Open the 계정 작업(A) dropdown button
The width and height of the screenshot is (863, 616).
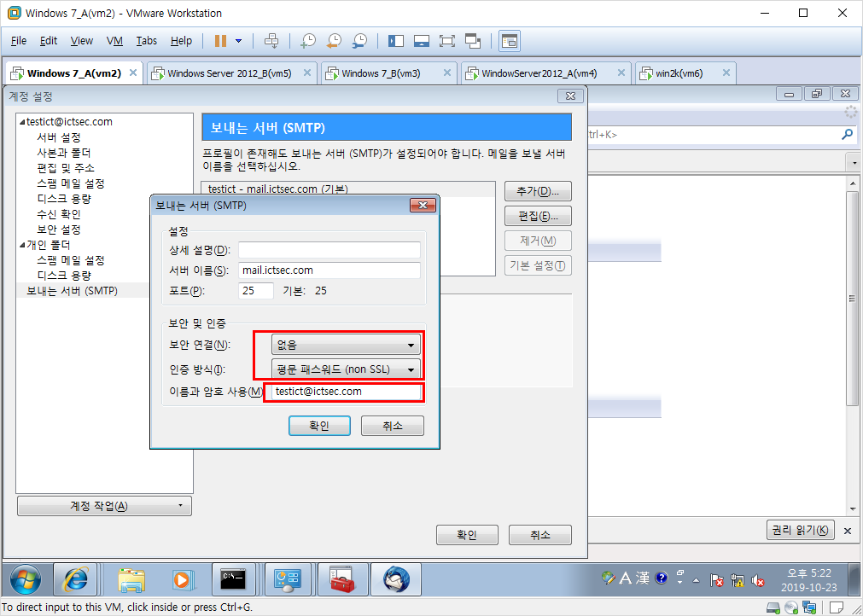click(105, 506)
